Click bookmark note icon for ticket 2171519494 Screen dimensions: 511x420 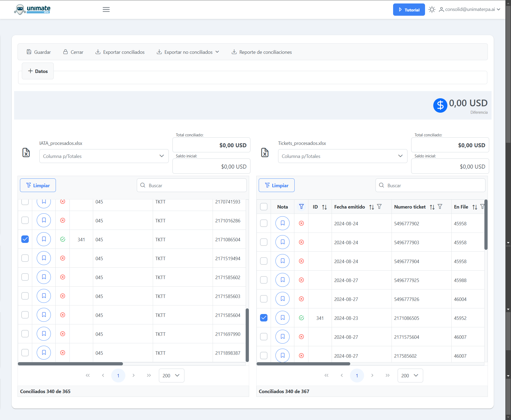tap(44, 258)
